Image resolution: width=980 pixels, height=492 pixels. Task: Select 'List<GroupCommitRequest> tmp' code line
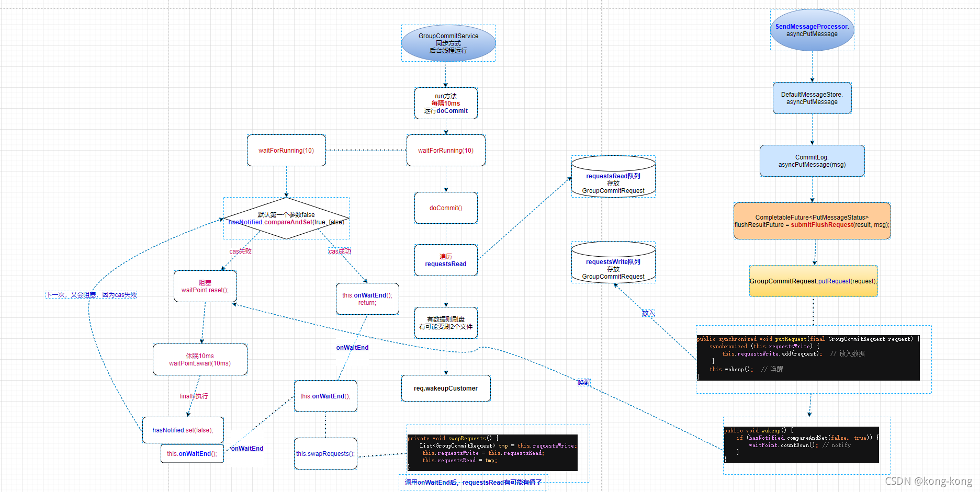pyautogui.click(x=498, y=445)
